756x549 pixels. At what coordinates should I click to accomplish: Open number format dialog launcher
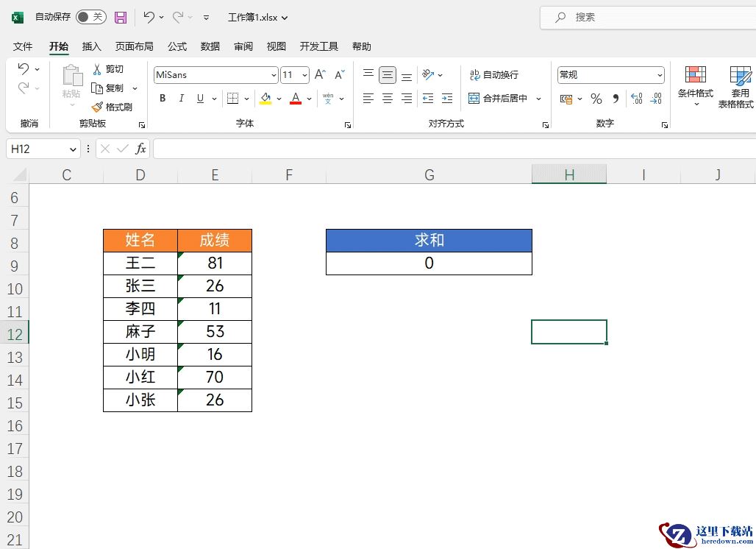pyautogui.click(x=664, y=125)
